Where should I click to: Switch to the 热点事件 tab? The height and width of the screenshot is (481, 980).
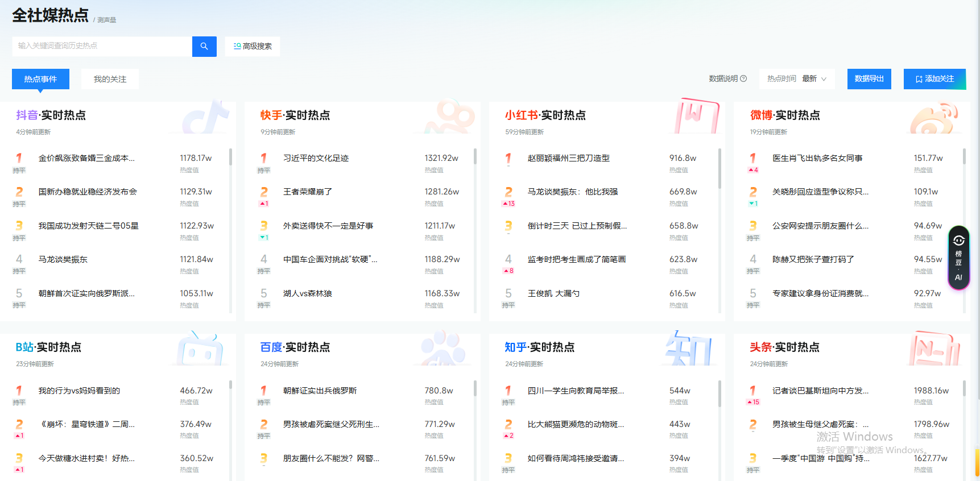[x=40, y=79]
